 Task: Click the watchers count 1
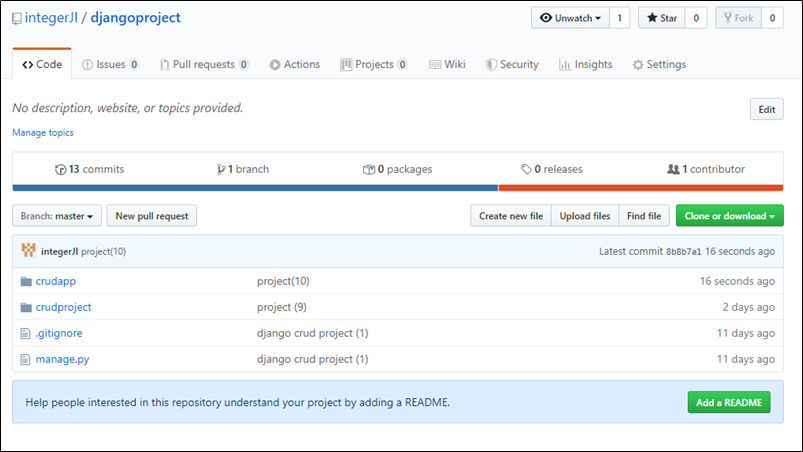click(620, 18)
